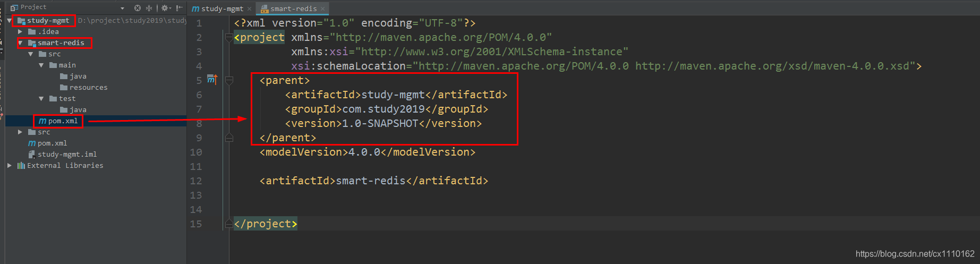Click Maven icon of smart-redis pom.xml
This screenshot has width=980, height=264.
tap(42, 121)
